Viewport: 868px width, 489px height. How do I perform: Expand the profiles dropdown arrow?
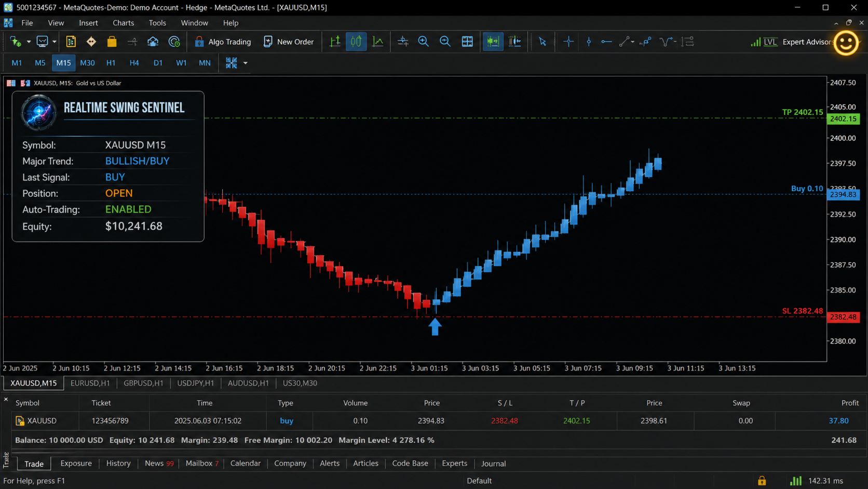coord(54,42)
